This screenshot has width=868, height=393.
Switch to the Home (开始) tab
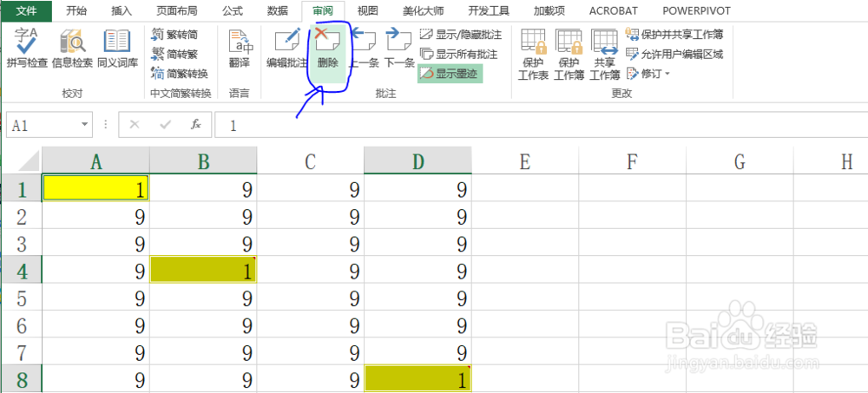click(x=76, y=10)
